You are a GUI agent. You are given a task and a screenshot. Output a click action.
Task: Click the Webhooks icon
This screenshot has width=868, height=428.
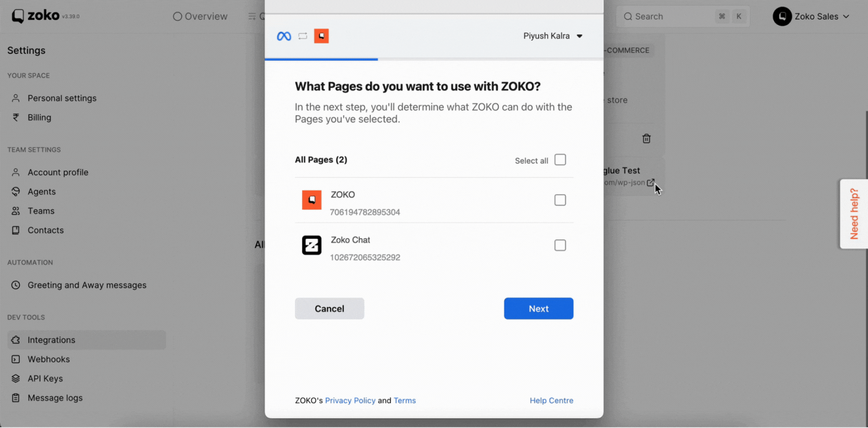pos(16,359)
